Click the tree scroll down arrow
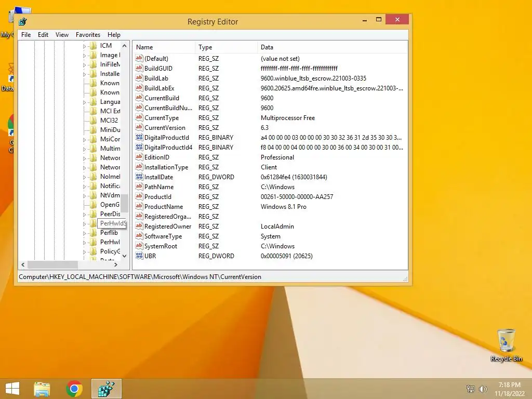532x399 pixels. pos(124,256)
